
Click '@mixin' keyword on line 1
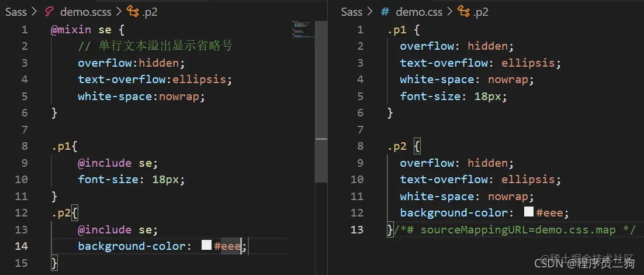click(x=71, y=30)
